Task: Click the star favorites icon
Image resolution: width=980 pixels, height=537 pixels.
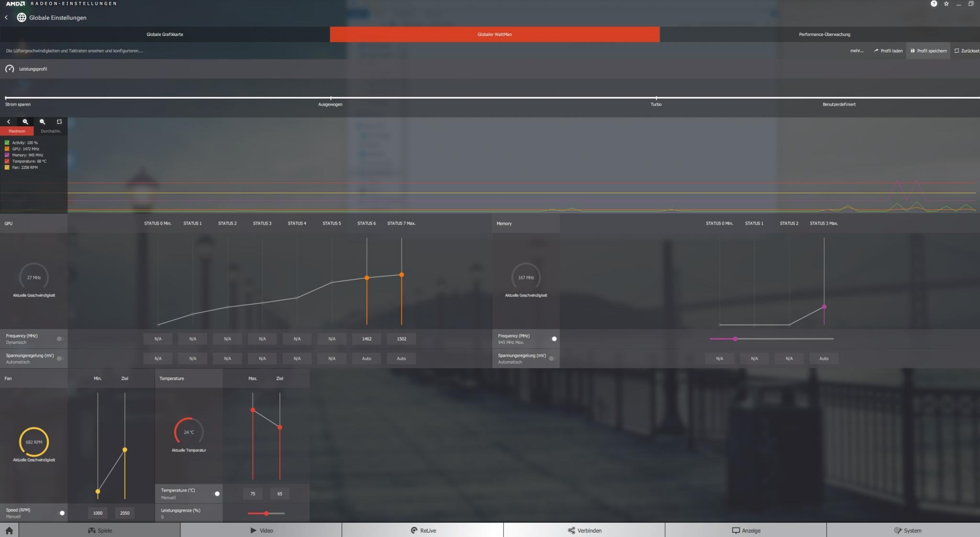Action: pyautogui.click(x=946, y=4)
